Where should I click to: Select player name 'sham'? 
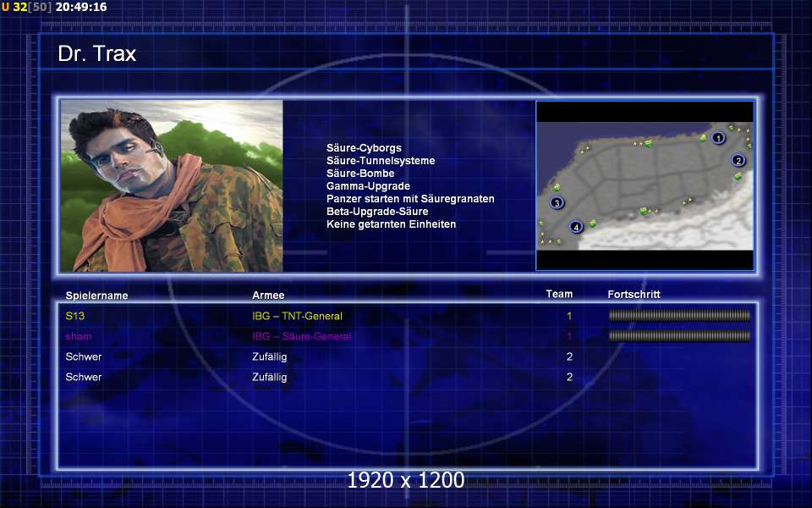[79, 336]
